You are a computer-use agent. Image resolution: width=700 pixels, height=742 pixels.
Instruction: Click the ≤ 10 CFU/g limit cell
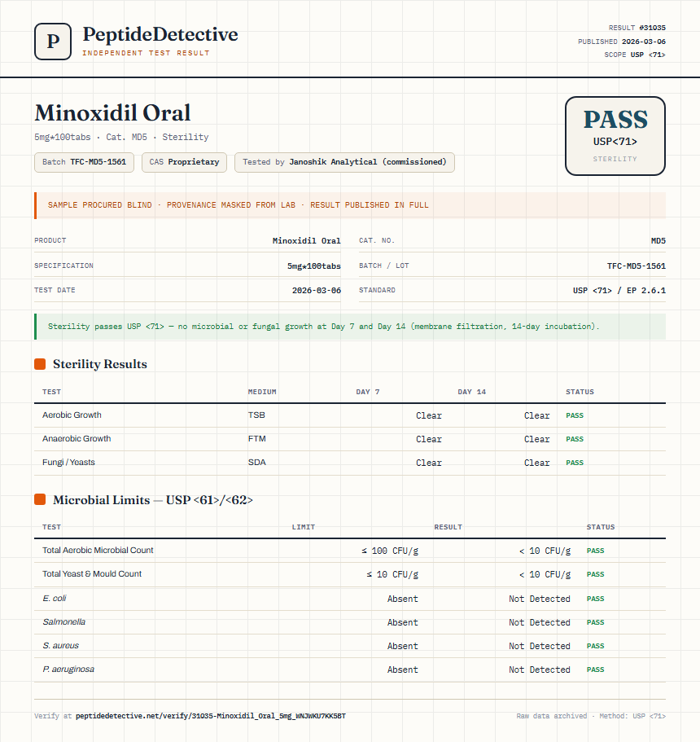tap(392, 574)
